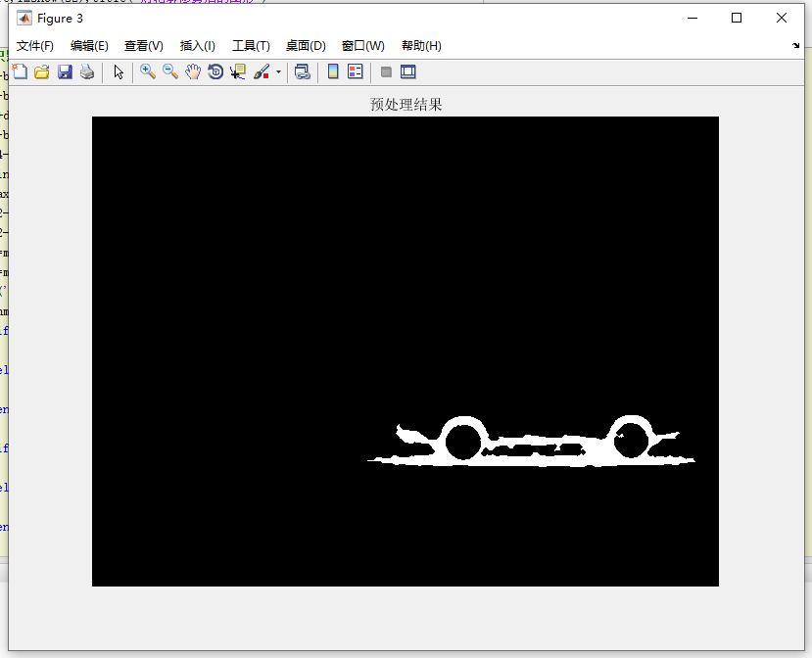Click the MATLAB logo in title bar
The image size is (812, 658).
point(24,19)
